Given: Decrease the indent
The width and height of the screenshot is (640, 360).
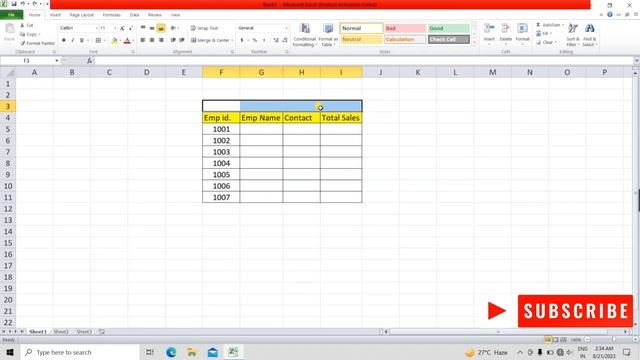Looking at the screenshot, I should pos(173,40).
